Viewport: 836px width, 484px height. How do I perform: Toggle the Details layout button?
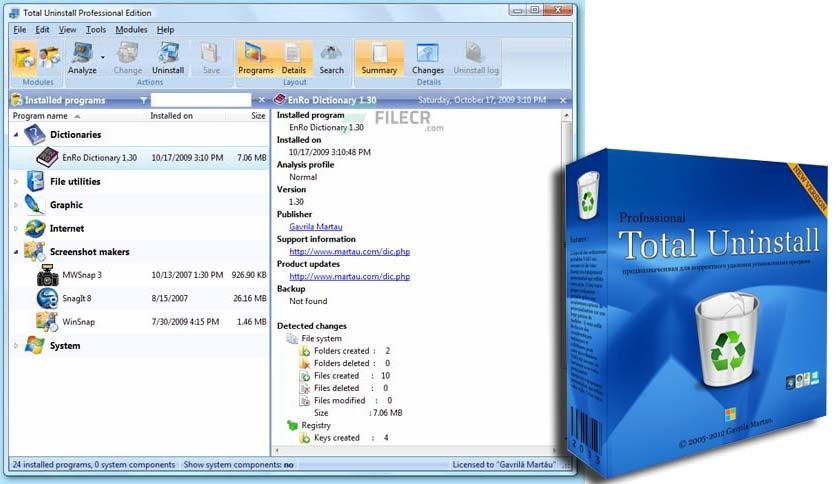(293, 58)
